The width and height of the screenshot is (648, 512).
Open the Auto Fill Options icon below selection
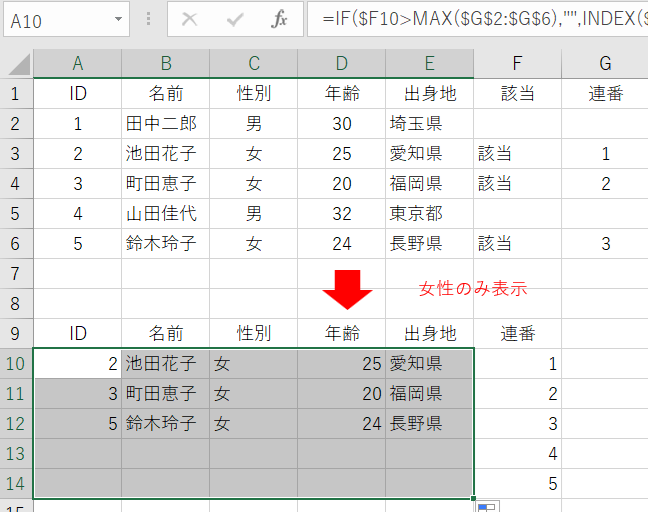486,508
